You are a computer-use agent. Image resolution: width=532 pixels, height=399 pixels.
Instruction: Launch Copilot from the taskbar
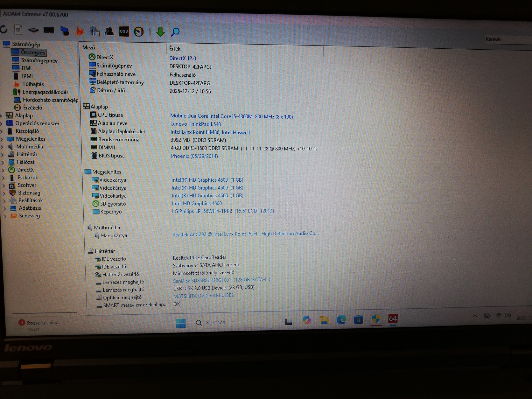tap(307, 320)
